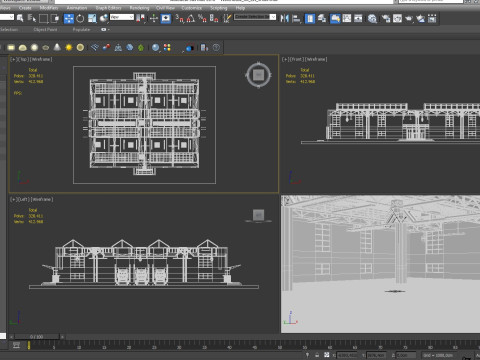Click the time slider showing 0 / 100

coord(37,337)
